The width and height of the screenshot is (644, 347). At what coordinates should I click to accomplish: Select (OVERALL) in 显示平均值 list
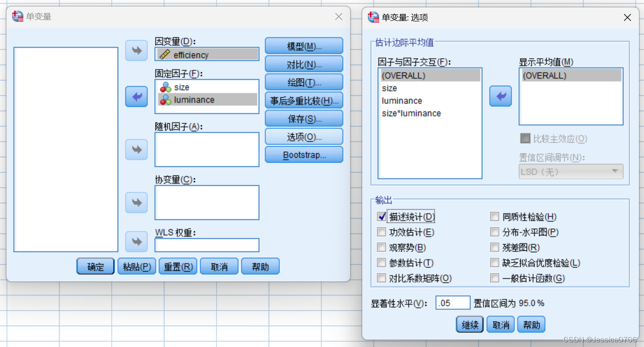click(571, 75)
